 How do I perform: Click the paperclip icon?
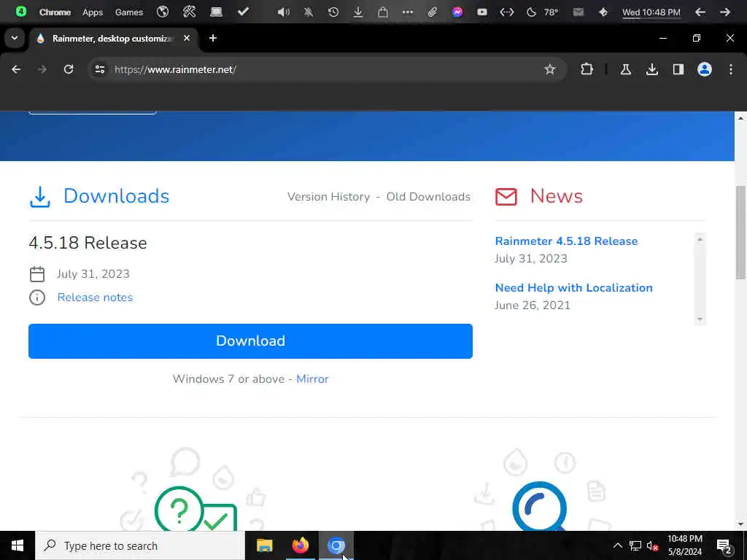coord(433,12)
